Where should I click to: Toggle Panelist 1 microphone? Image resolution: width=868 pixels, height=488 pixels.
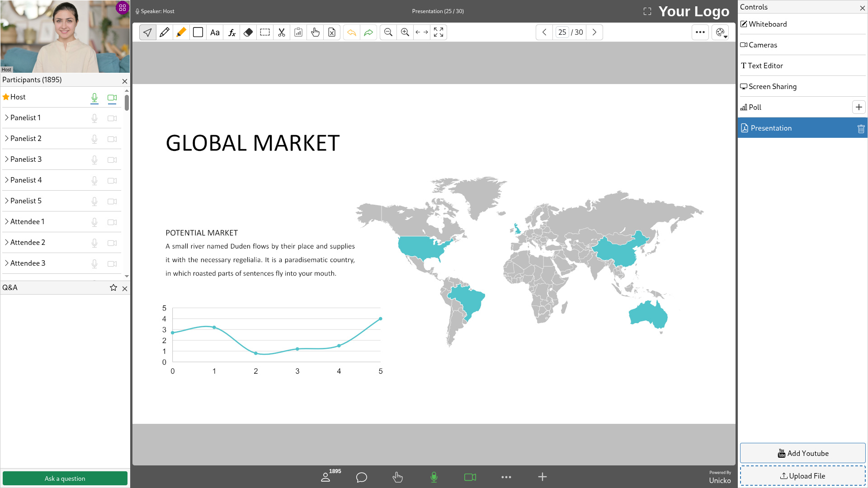[94, 118]
